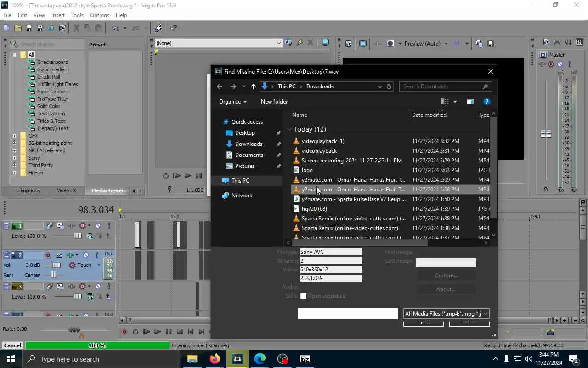The width and height of the screenshot is (588, 368).
Task: Collapse the Today (12) group
Action: click(x=289, y=129)
